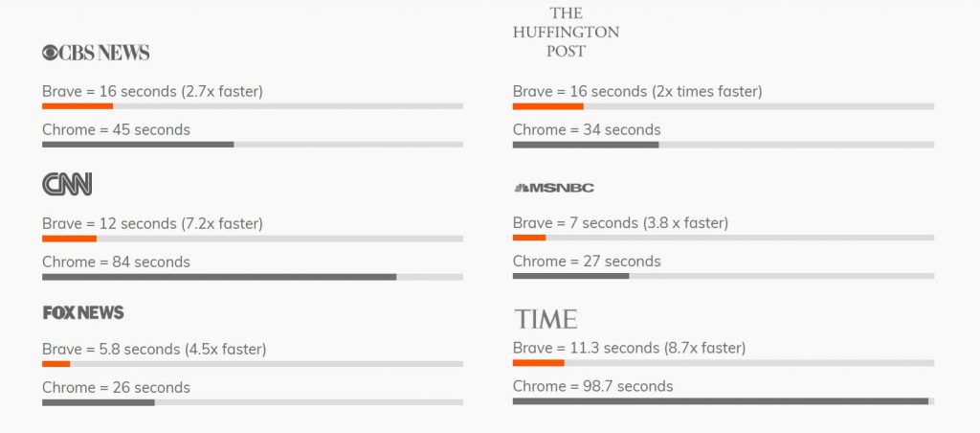Click the Huffington Post Brave orange bar

(x=548, y=105)
